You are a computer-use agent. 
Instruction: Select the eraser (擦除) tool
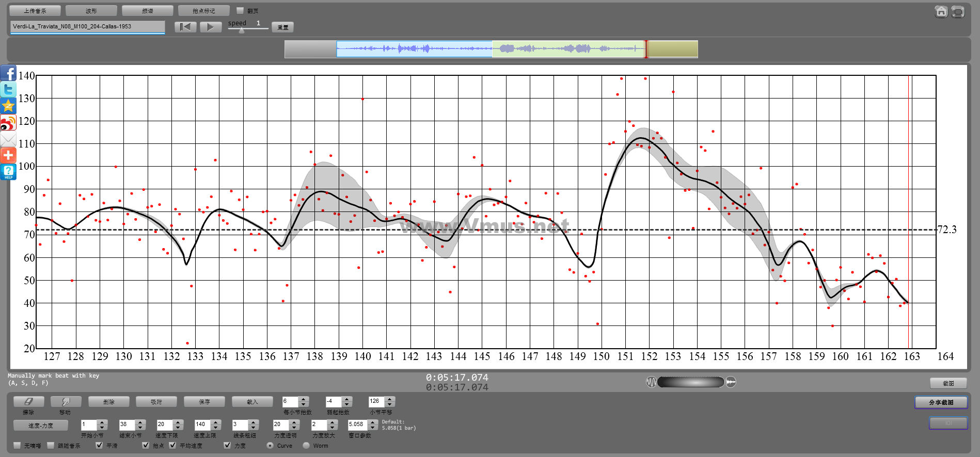coord(28,402)
